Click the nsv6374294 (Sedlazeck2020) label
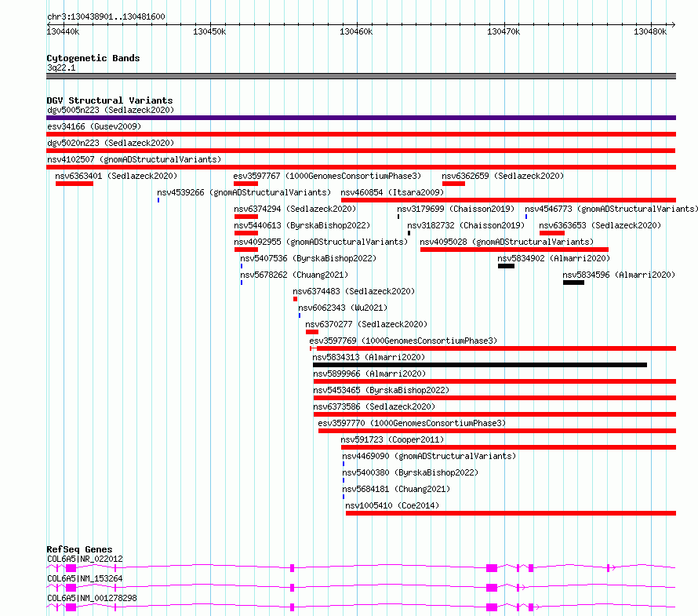698x616 pixels. [295, 209]
